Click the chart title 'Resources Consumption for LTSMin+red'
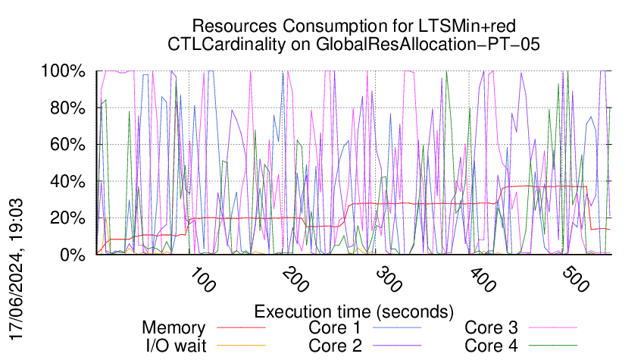Viewport: 644px width, 360px height. point(354,26)
